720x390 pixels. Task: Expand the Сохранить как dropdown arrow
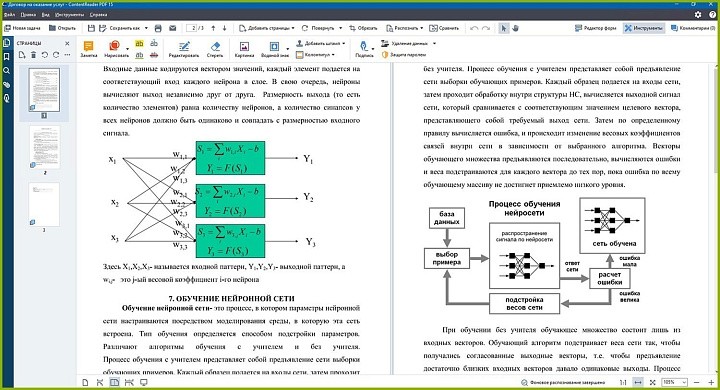[146, 28]
